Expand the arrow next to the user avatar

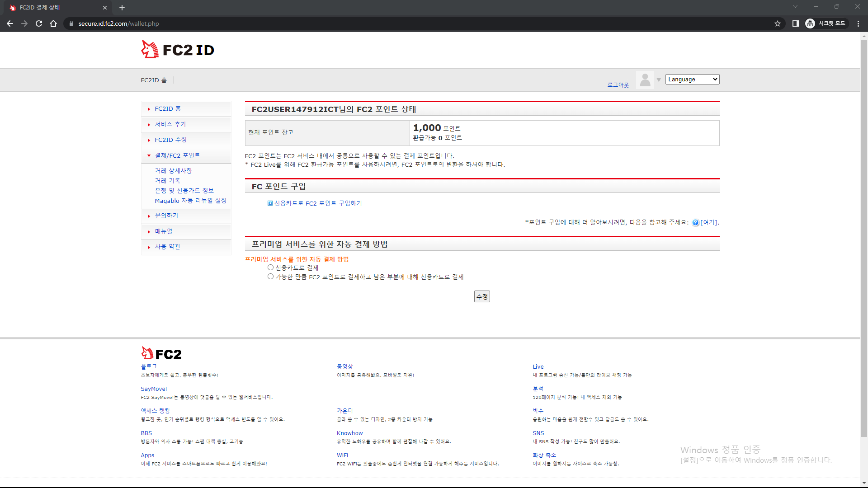coord(659,80)
